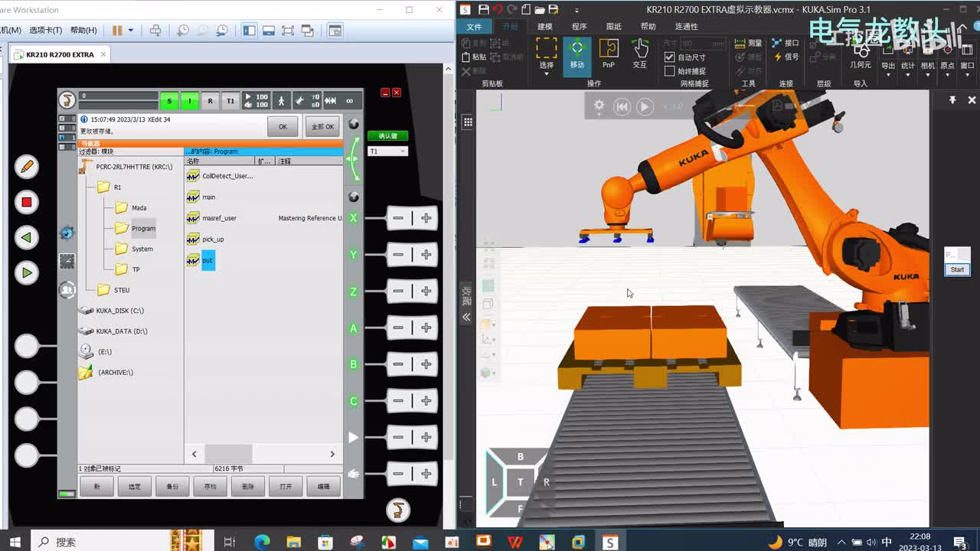Image resolution: width=980 pixels, height=551 pixels.
Task: Click the 打开 (Open) button in navigator
Action: [286, 486]
